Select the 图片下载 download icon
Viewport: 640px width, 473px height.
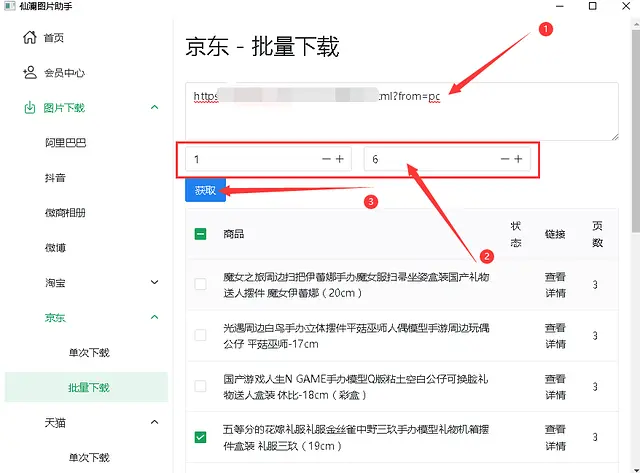tap(29, 108)
